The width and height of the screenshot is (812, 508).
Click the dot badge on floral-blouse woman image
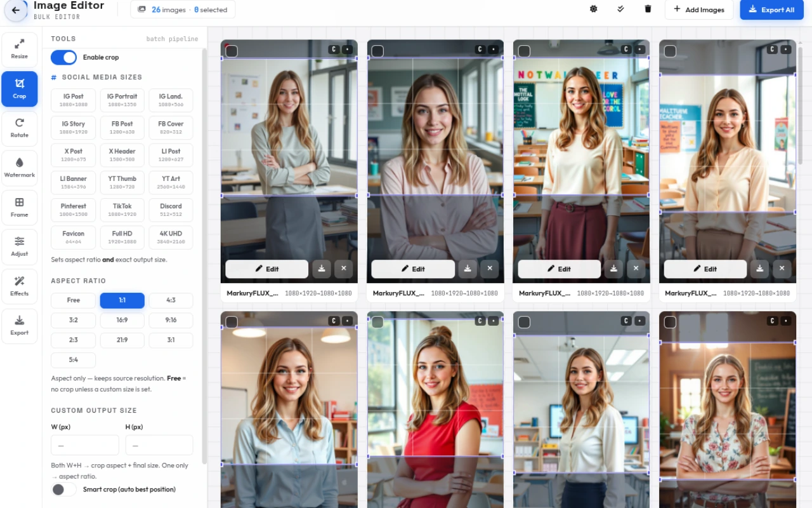tap(785, 321)
